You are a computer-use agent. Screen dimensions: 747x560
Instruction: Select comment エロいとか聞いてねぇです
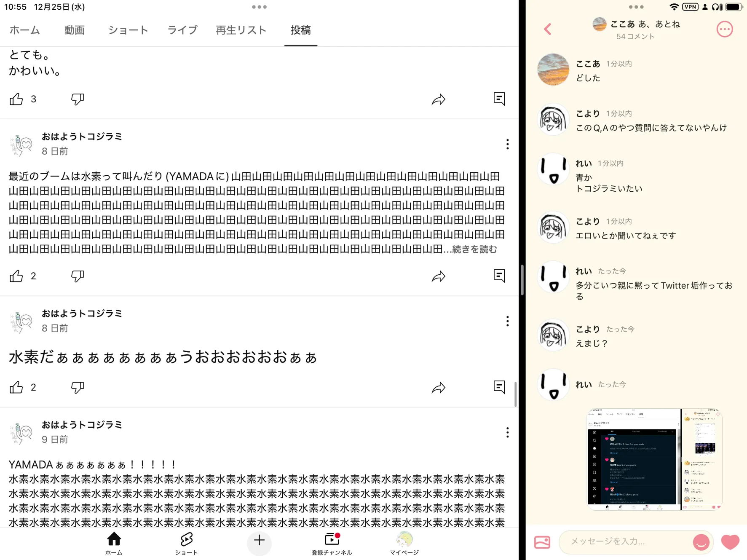(626, 236)
